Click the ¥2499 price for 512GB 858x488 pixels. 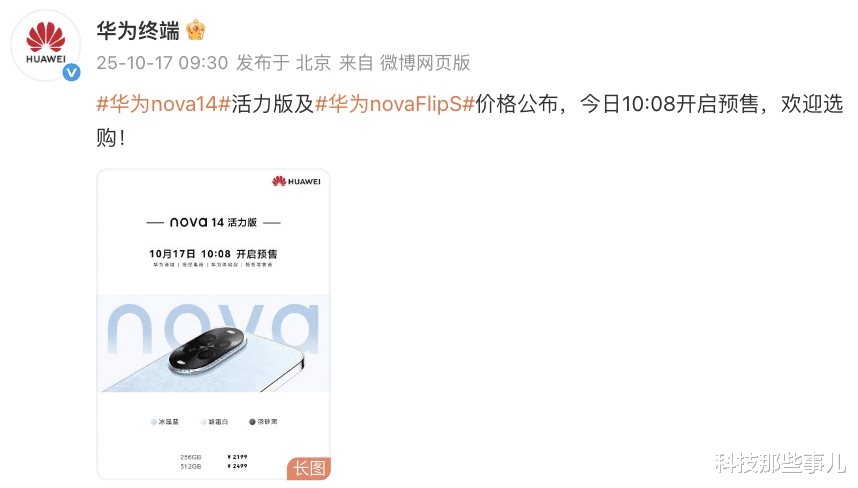(x=237, y=466)
